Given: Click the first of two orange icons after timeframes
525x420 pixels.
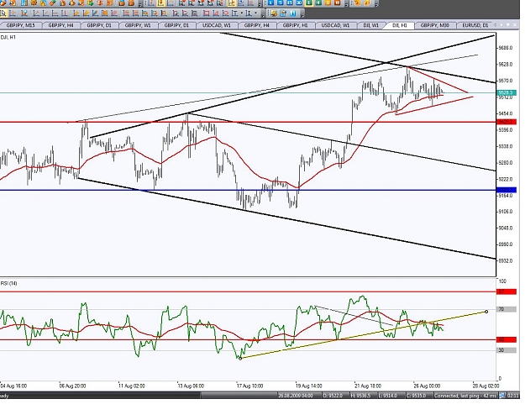Looking at the screenshot, I should pyautogui.click(x=358, y=3).
